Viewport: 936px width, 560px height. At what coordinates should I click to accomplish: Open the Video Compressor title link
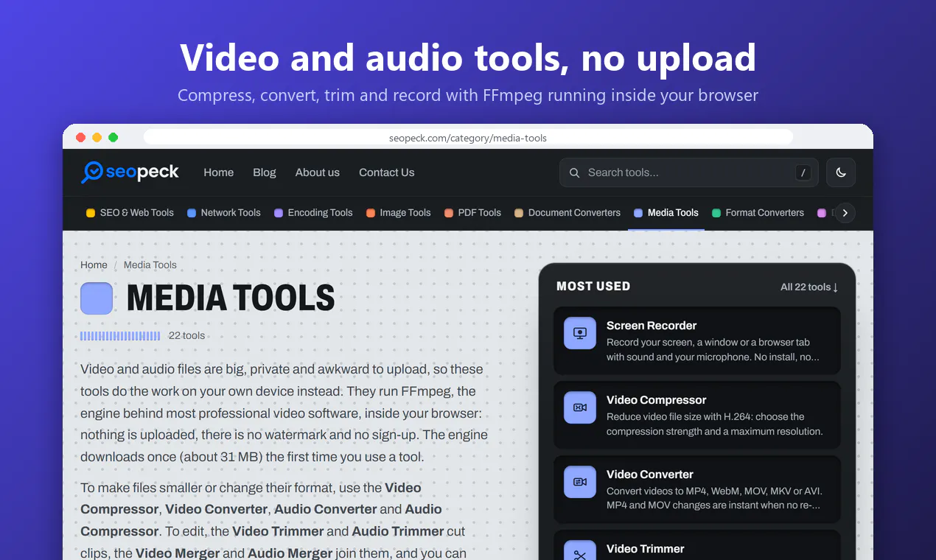pos(657,400)
